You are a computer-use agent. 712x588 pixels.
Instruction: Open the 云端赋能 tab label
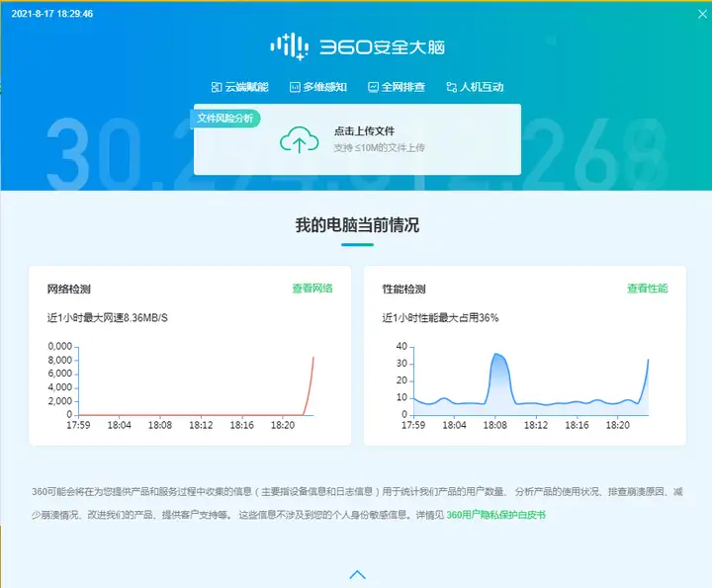point(246,87)
